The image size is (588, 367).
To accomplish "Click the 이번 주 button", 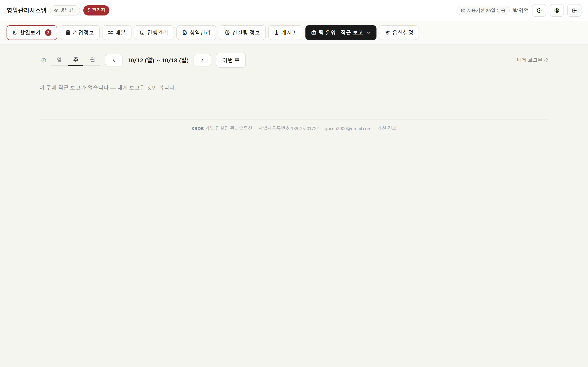I will (231, 60).
